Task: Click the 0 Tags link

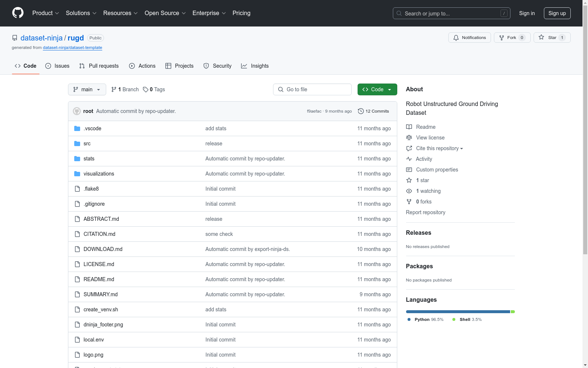Action: (x=154, y=89)
